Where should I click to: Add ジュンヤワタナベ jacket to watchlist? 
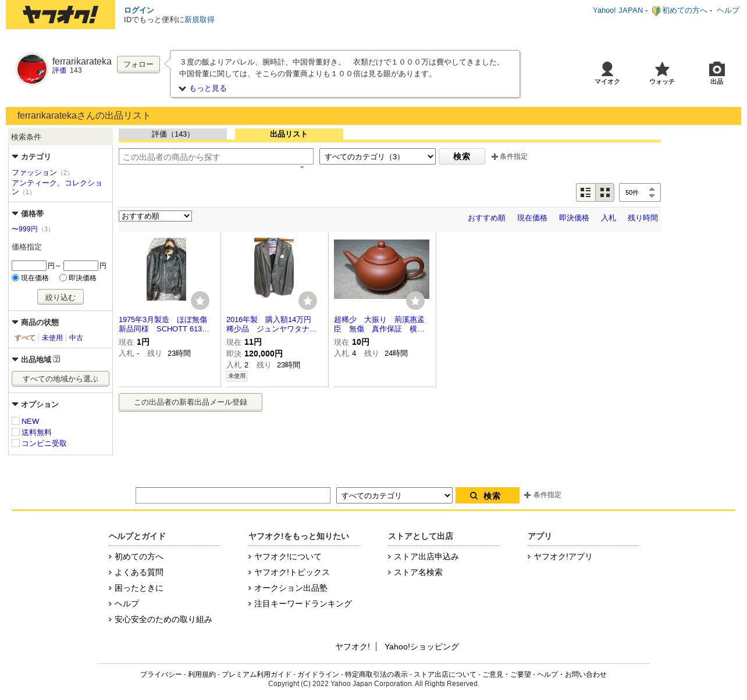[308, 301]
